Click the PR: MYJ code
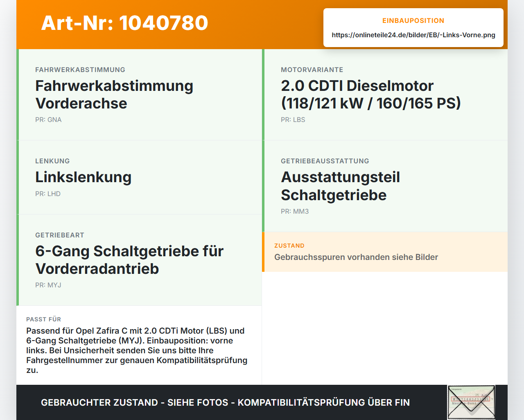 click(x=48, y=285)
